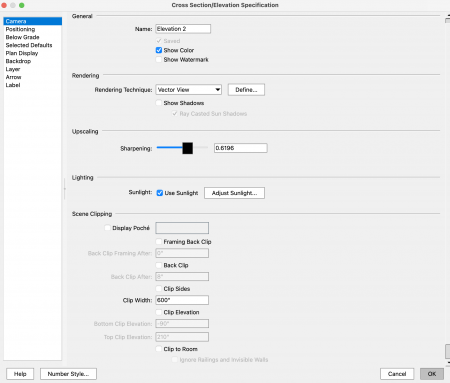450x383 pixels.
Task: Click the Define... button
Action: pyautogui.click(x=246, y=90)
